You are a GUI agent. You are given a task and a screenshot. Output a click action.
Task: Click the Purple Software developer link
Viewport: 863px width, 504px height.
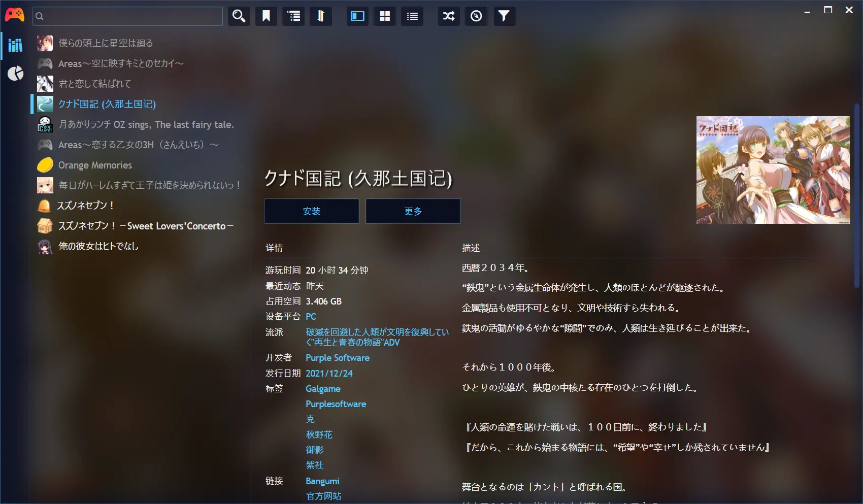pos(337,358)
